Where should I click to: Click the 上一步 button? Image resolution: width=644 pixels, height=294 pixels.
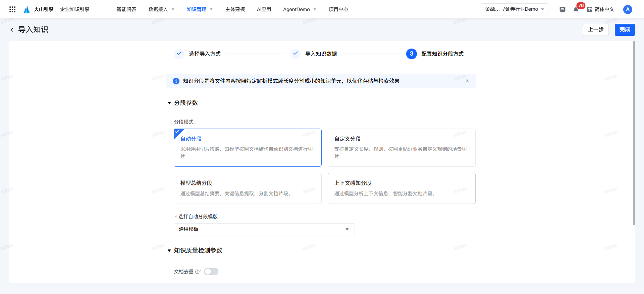coord(595,30)
